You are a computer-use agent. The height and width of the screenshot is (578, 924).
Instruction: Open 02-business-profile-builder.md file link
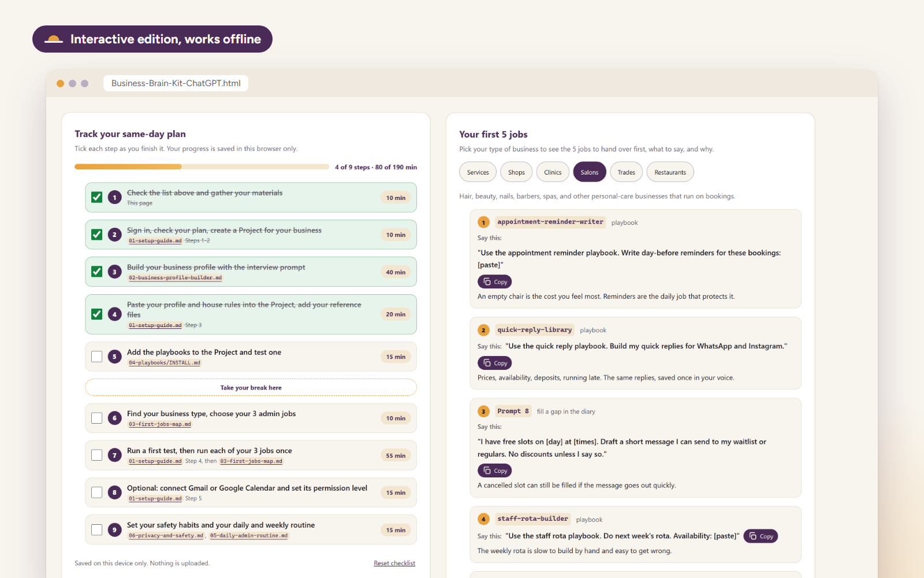(175, 278)
